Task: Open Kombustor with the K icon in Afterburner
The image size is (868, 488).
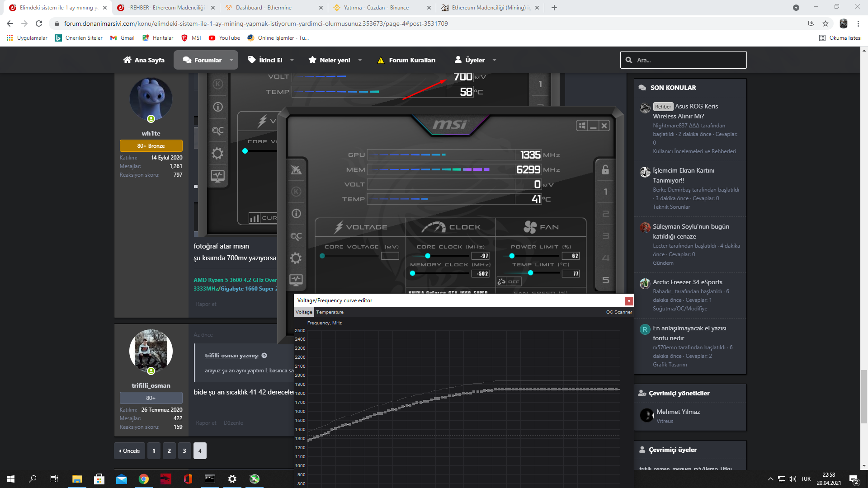Action: pyautogui.click(x=296, y=192)
